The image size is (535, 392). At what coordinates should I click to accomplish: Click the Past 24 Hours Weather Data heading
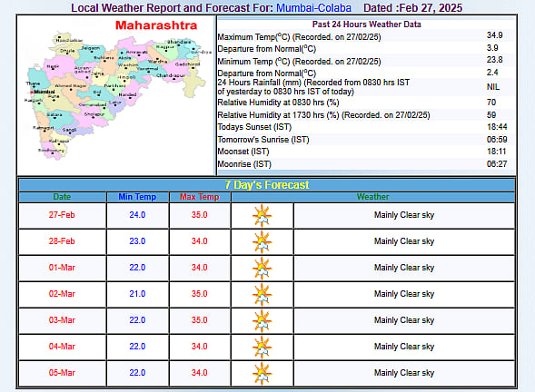click(366, 24)
